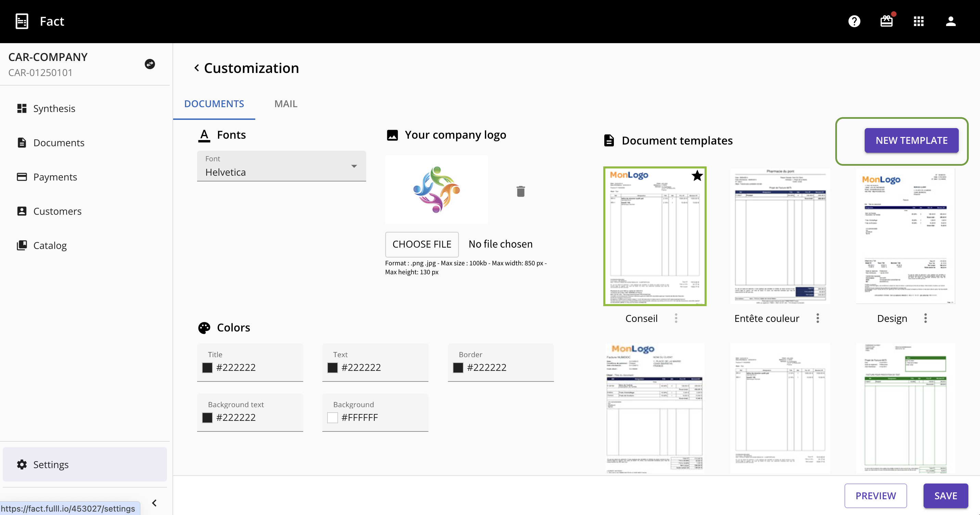Image resolution: width=980 pixels, height=515 pixels.
Task: Open options menu for Entête couleur template
Action: point(817,318)
